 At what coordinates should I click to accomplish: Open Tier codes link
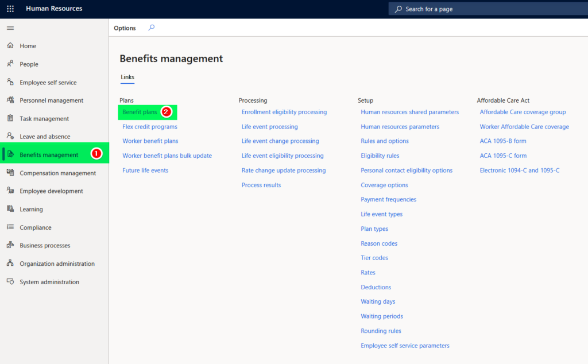374,258
